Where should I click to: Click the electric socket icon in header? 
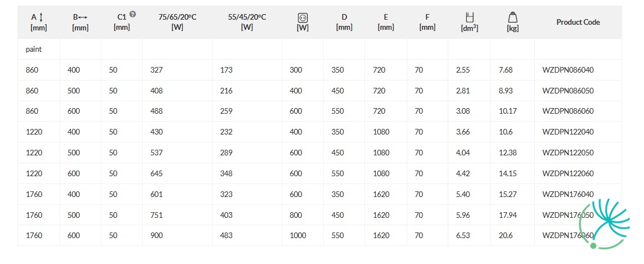303,17
